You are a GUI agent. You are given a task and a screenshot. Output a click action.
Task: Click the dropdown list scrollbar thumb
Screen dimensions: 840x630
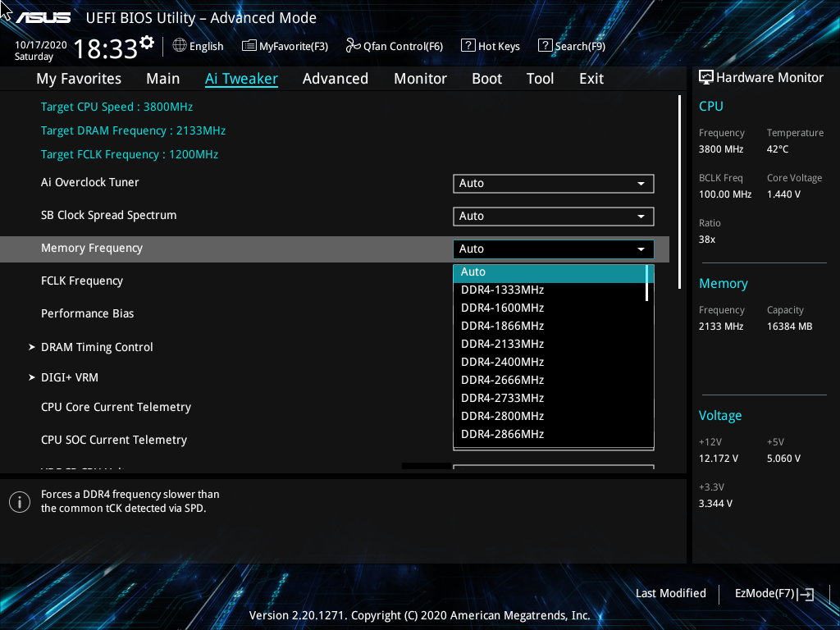[647, 283]
